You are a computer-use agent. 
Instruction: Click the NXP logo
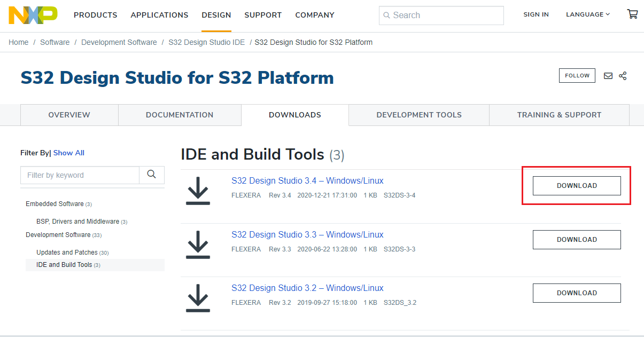tap(32, 15)
